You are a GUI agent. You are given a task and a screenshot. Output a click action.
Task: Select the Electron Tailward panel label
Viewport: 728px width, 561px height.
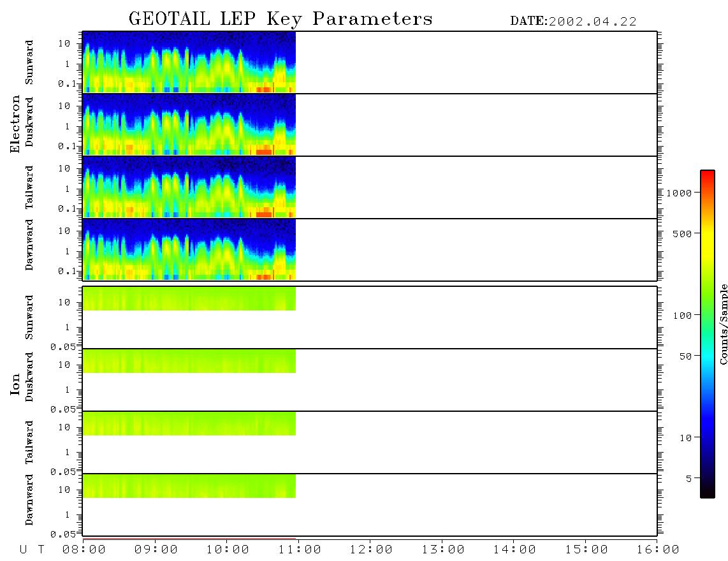tap(29, 187)
